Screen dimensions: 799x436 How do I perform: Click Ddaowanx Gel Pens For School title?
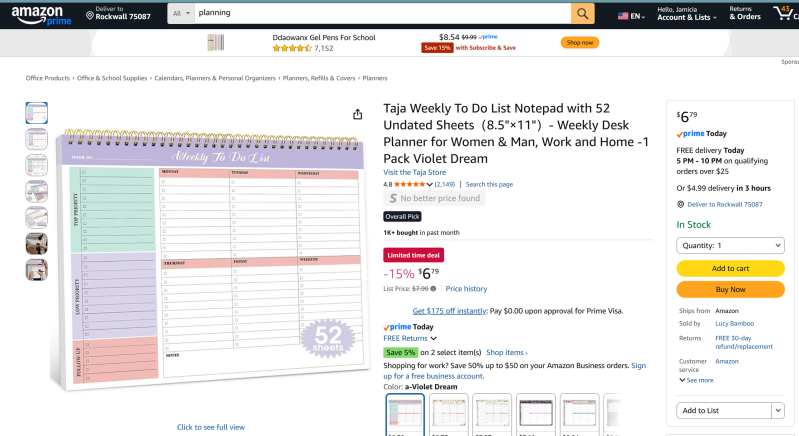pyautogui.click(x=324, y=38)
